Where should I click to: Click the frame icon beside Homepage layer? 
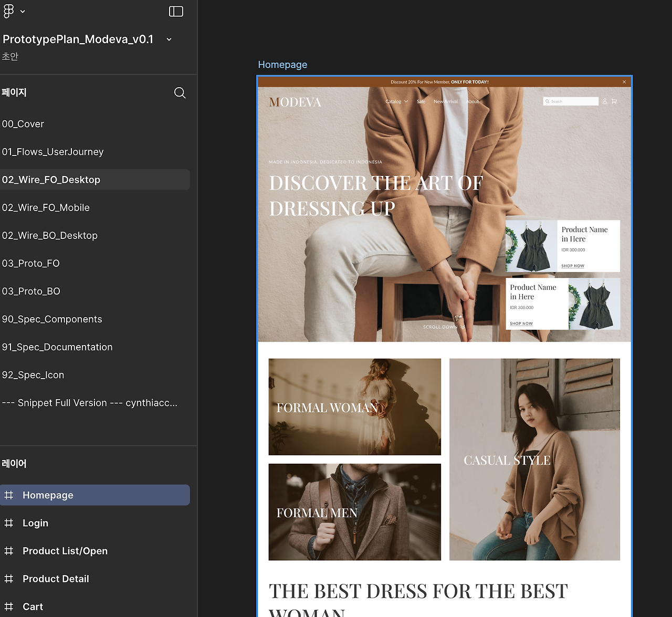pos(9,495)
